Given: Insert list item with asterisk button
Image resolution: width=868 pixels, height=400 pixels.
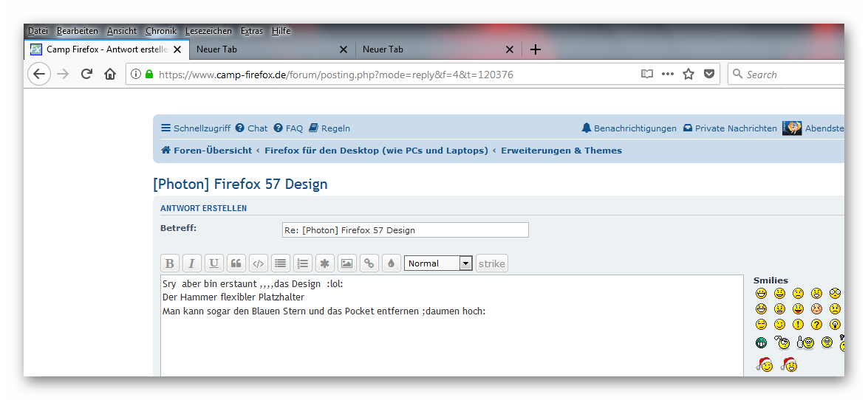Looking at the screenshot, I should point(325,263).
